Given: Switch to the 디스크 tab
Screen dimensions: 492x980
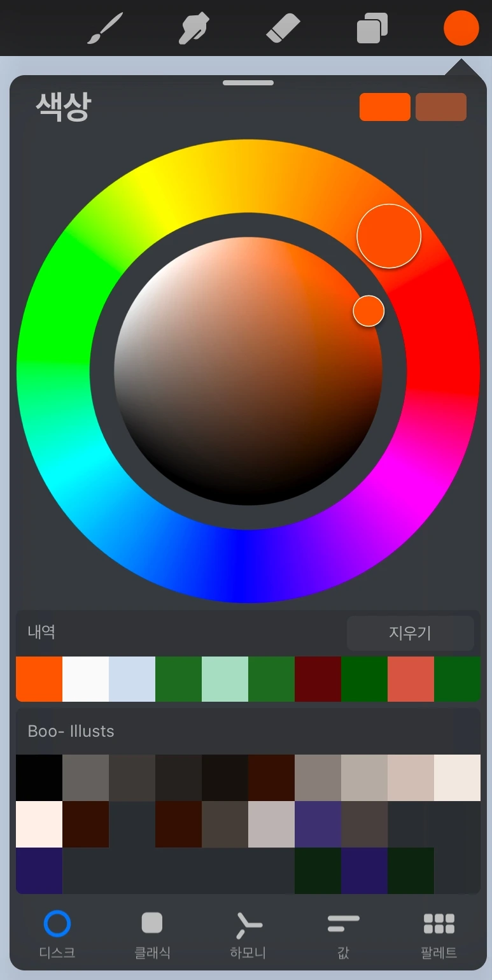Looking at the screenshot, I should click(x=57, y=935).
